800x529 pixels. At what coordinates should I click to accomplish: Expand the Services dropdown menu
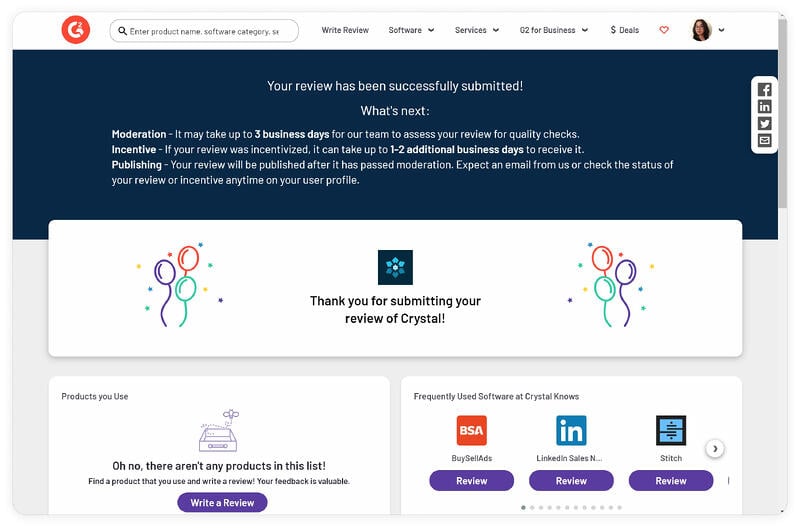point(477,30)
